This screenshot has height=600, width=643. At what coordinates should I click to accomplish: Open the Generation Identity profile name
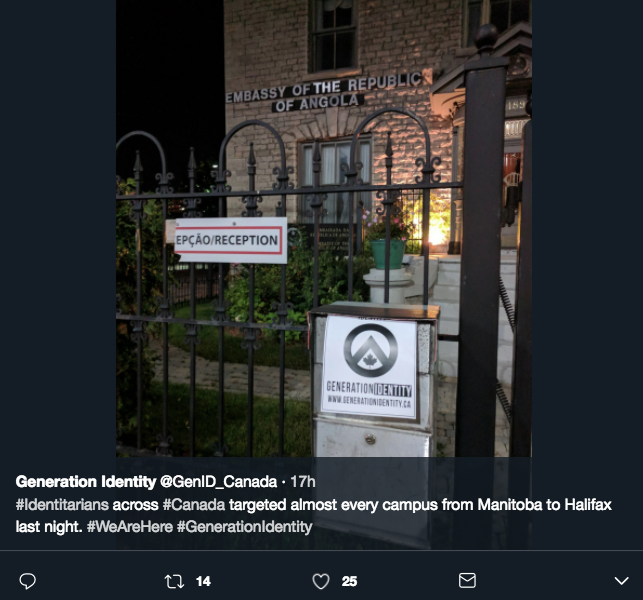pos(86,481)
